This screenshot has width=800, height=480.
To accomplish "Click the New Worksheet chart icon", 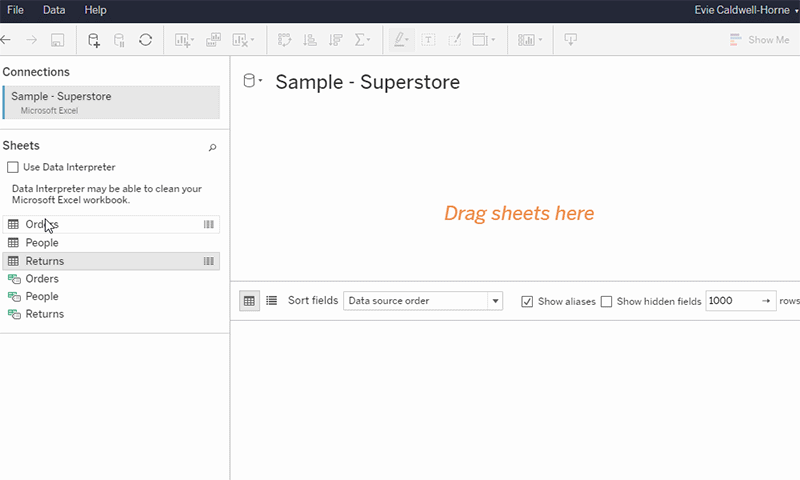I will (x=182, y=40).
